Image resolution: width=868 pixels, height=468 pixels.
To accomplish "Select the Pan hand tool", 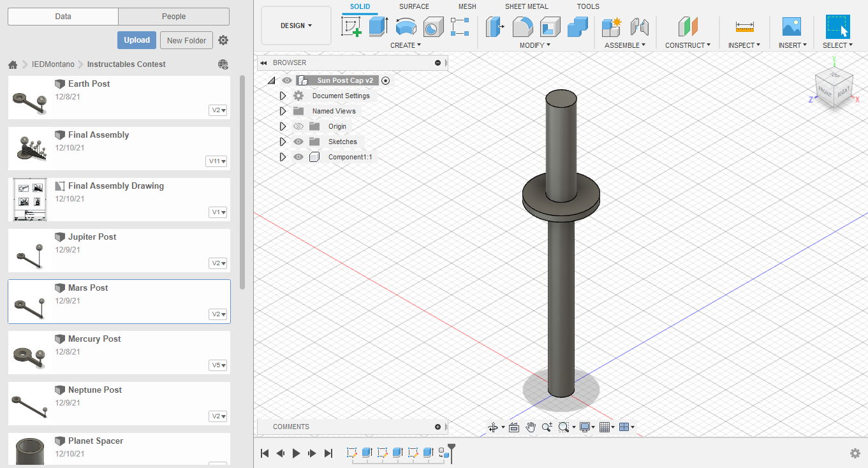I will (531, 427).
